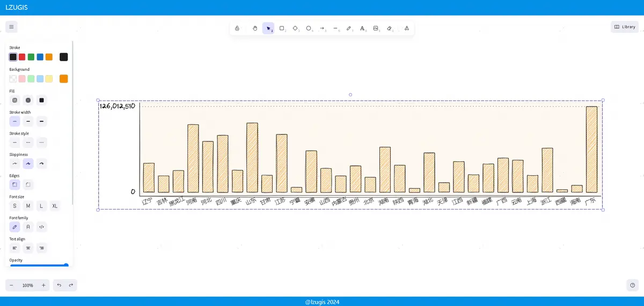Set font size to XL
This screenshot has width=644, height=306.
55,206
